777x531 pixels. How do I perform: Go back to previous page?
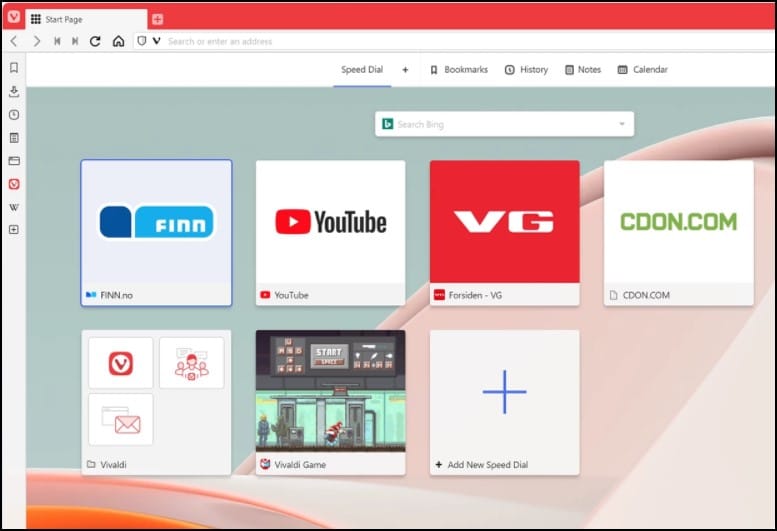click(14, 41)
